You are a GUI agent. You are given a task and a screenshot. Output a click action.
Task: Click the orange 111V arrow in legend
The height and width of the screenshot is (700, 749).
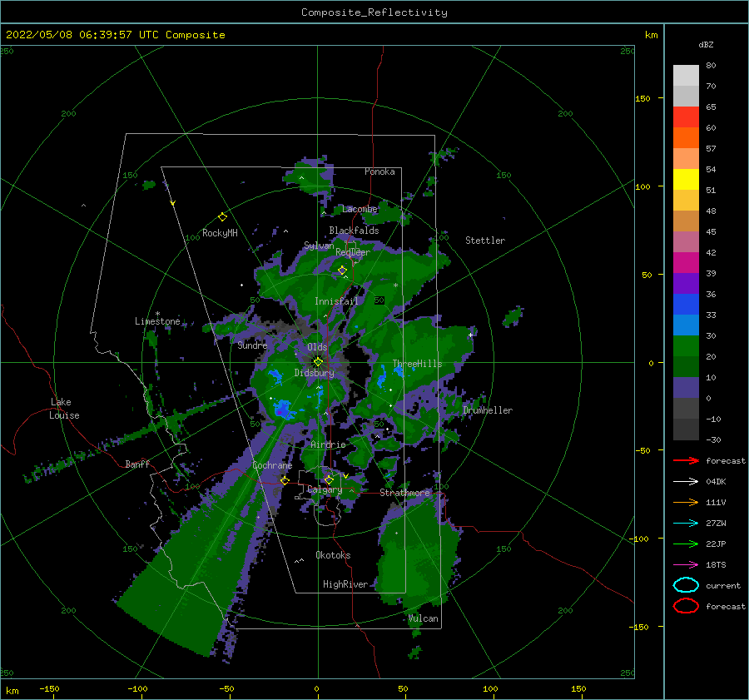(686, 502)
